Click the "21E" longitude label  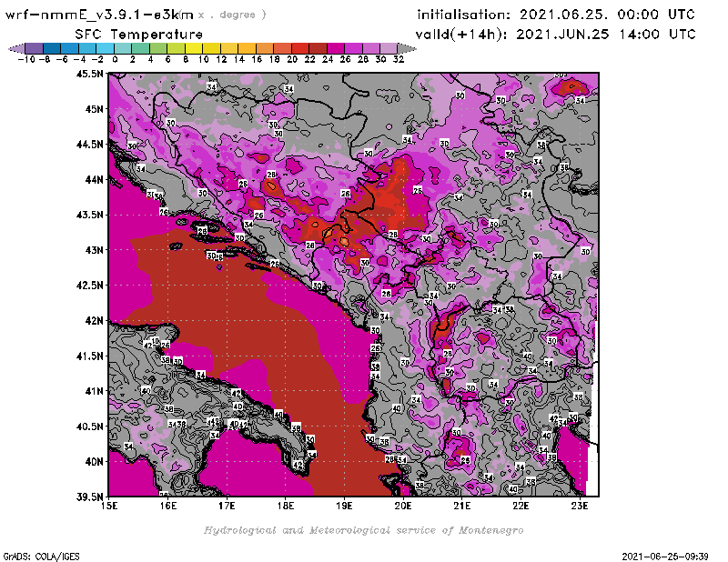pyautogui.click(x=462, y=506)
